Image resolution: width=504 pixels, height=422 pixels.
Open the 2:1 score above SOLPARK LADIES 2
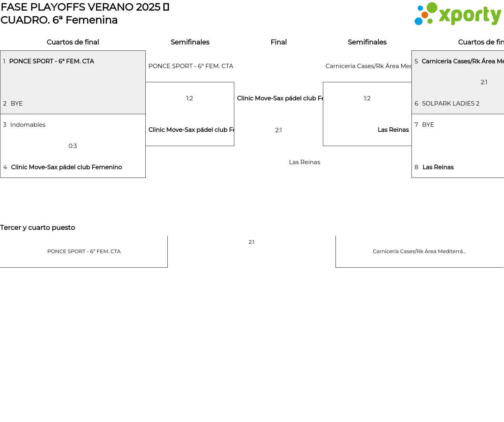pos(484,82)
